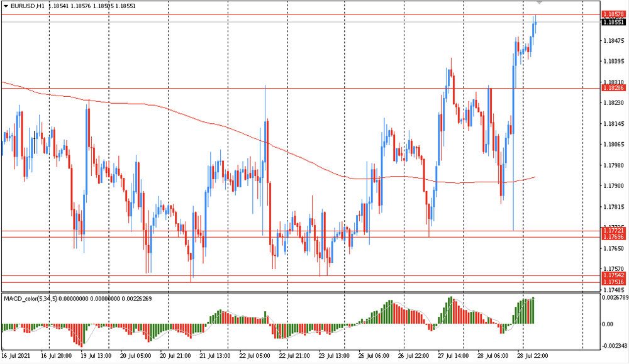Viewport: 629px width, 364px height.
Task: Click the MACD scale value -0.002343
Action: pos(615,346)
